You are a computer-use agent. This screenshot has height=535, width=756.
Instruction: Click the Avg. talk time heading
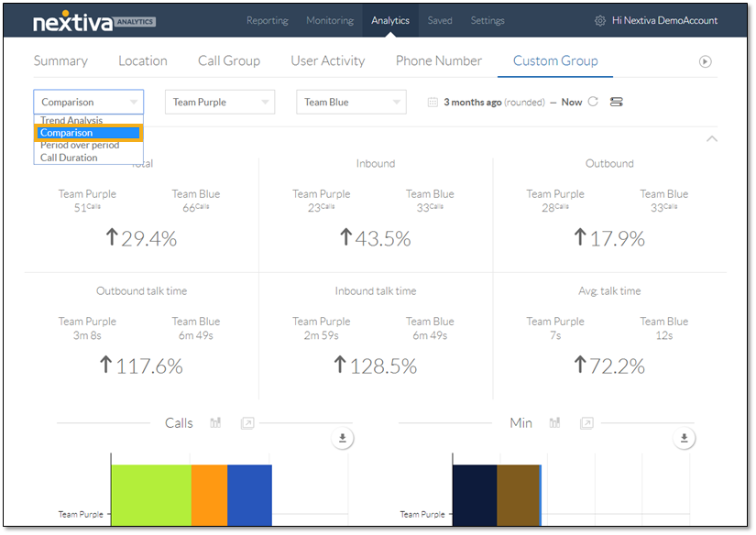pos(609,290)
